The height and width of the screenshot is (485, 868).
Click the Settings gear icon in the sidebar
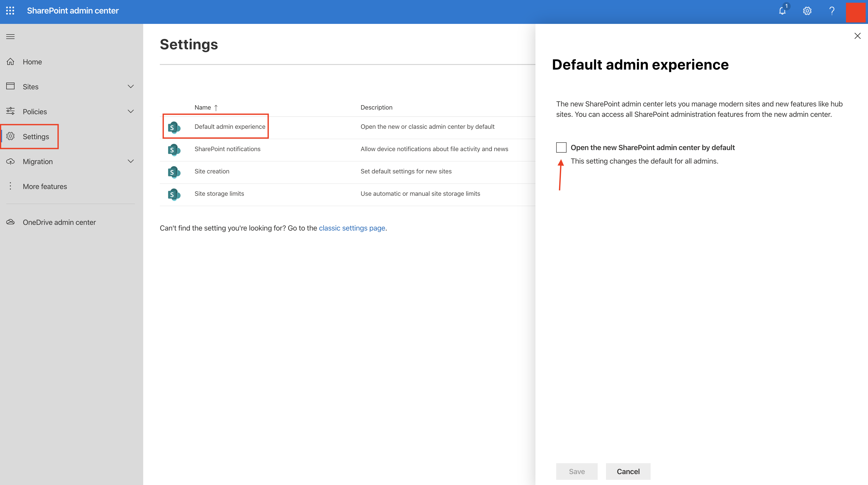(x=10, y=136)
